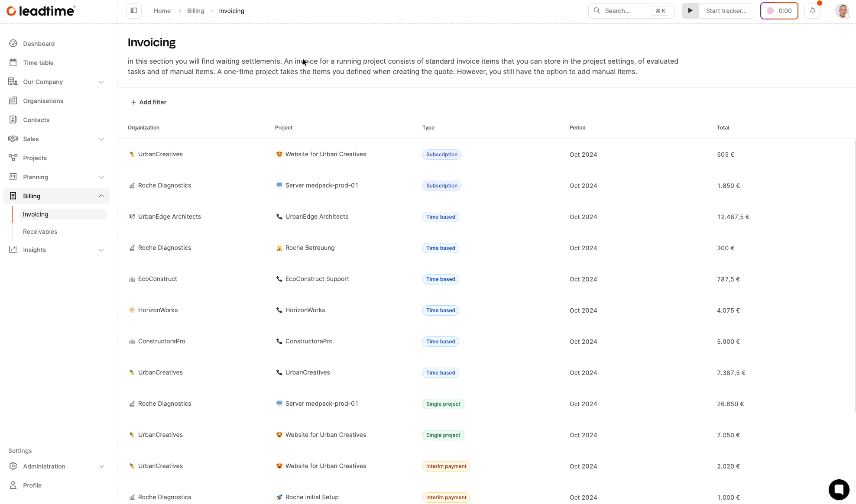Collapse the Billing section
Viewport: 856px width, 504px height.
101,196
